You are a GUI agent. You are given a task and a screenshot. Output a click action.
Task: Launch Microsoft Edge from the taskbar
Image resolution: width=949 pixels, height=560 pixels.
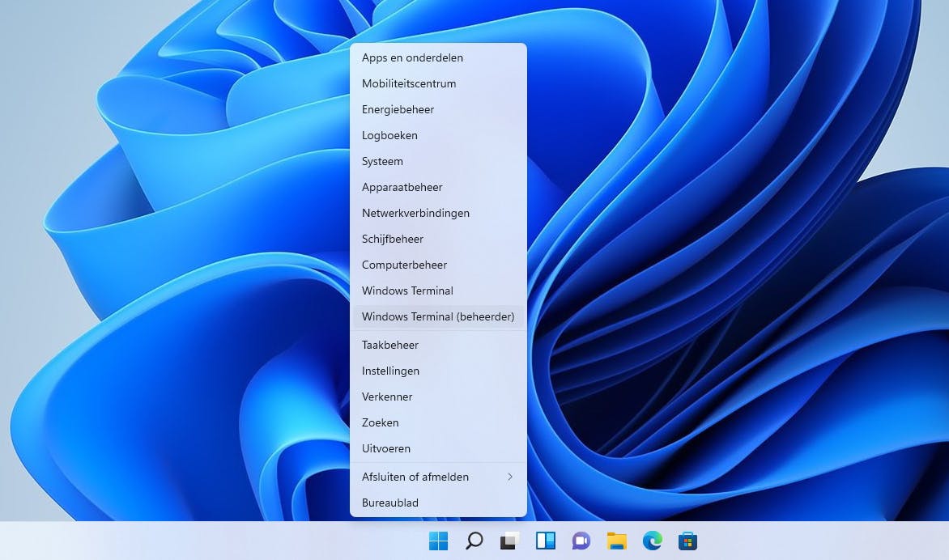[653, 541]
